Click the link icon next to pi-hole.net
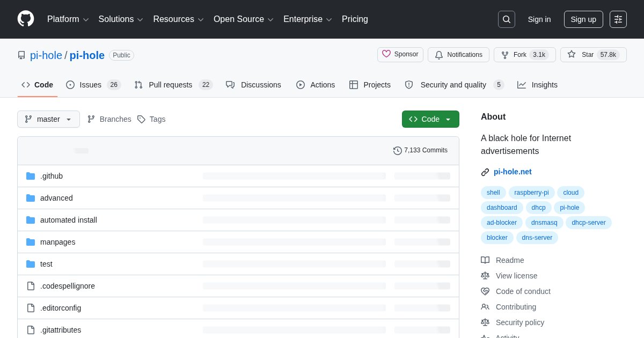Image resolution: width=644 pixels, height=338 pixels. pyautogui.click(x=485, y=172)
